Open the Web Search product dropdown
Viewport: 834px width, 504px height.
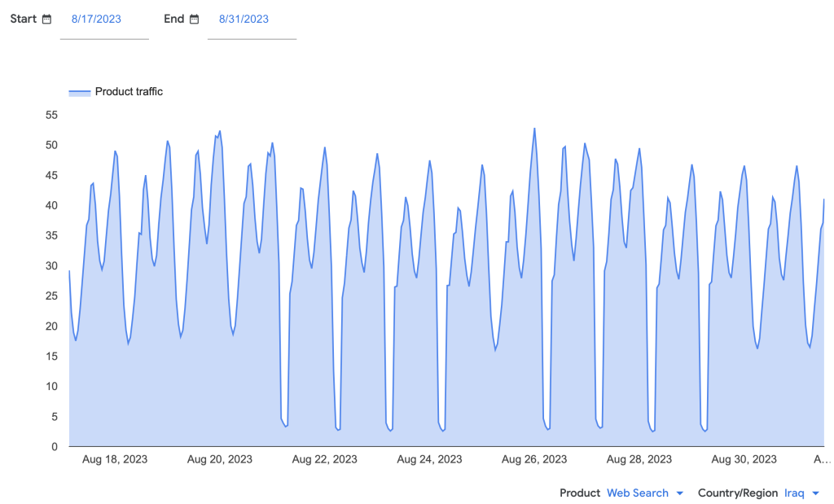637,493
